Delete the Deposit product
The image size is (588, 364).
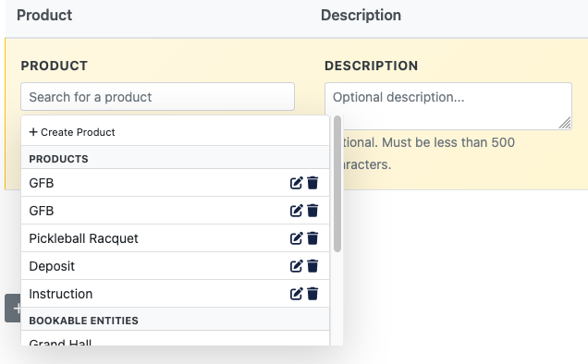tap(312, 266)
